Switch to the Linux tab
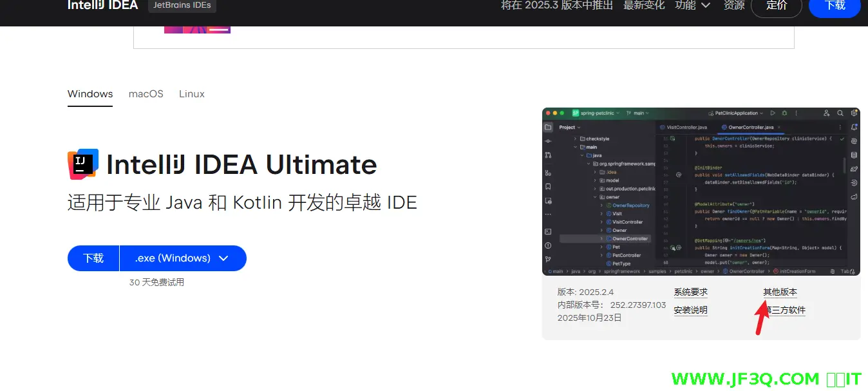The height and width of the screenshot is (391, 868). (x=192, y=94)
